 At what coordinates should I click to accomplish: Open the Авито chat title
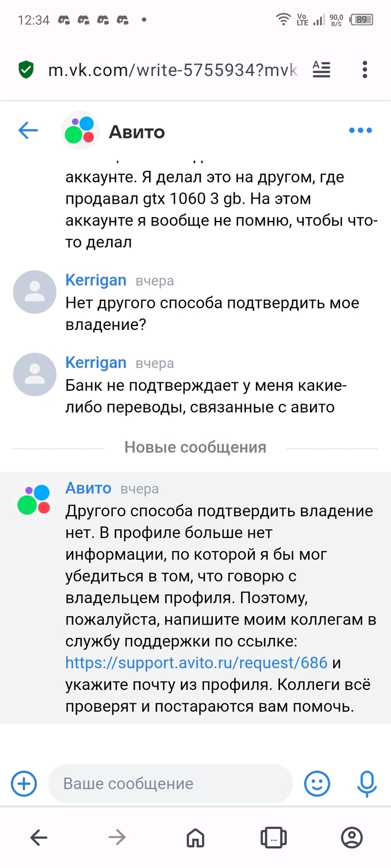click(x=137, y=132)
